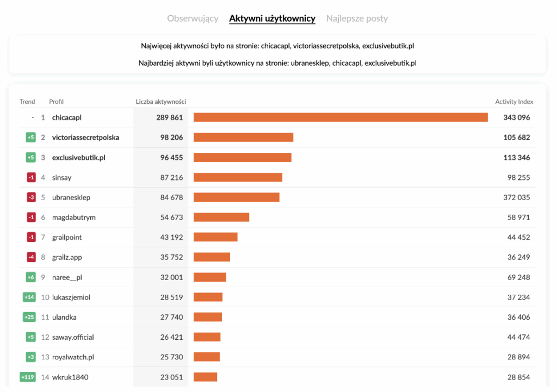Click the magdabutrym profile name
The image size is (557, 392).
(x=74, y=217)
